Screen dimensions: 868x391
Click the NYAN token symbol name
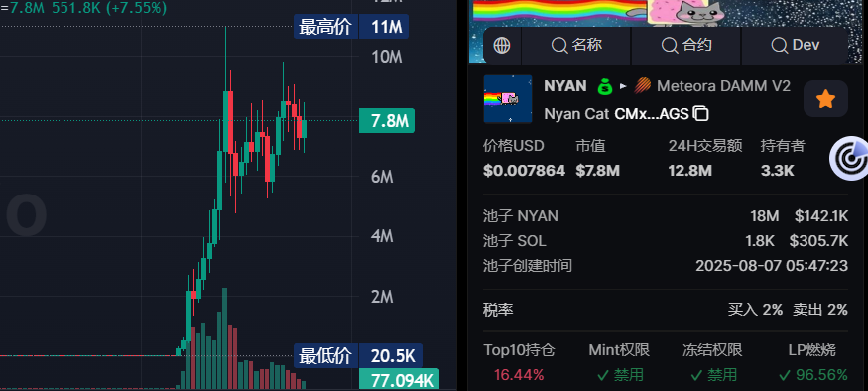[565, 86]
